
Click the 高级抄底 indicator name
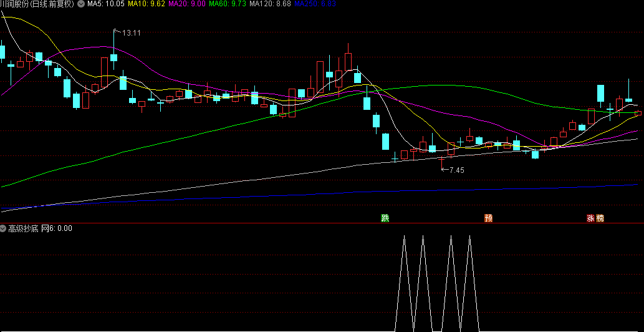pos(22,228)
